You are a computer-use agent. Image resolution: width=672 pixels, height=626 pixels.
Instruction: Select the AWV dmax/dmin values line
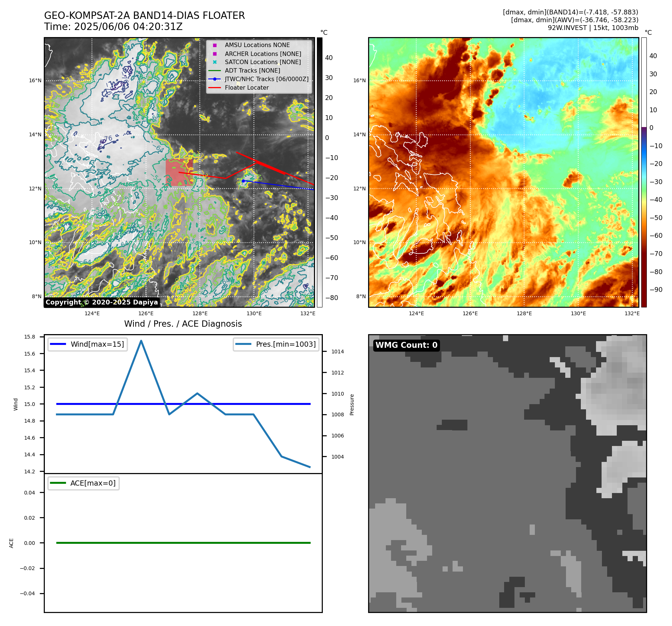[x=575, y=20]
